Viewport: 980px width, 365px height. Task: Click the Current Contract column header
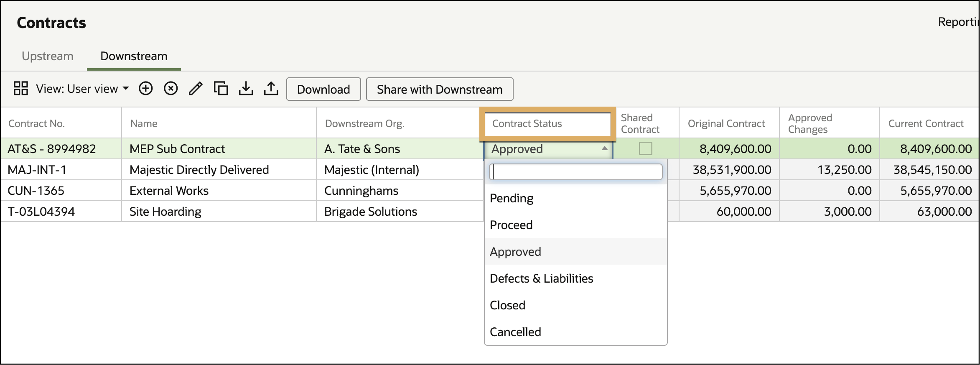929,123
